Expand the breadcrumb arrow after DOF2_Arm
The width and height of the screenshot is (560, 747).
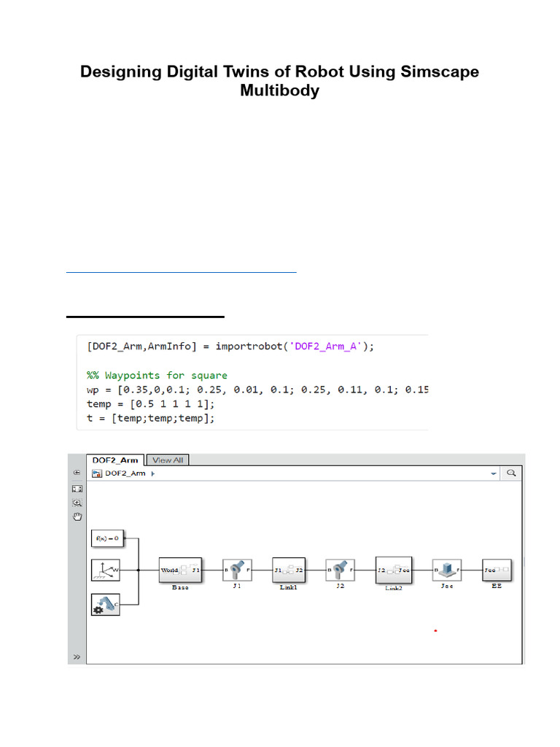click(153, 473)
